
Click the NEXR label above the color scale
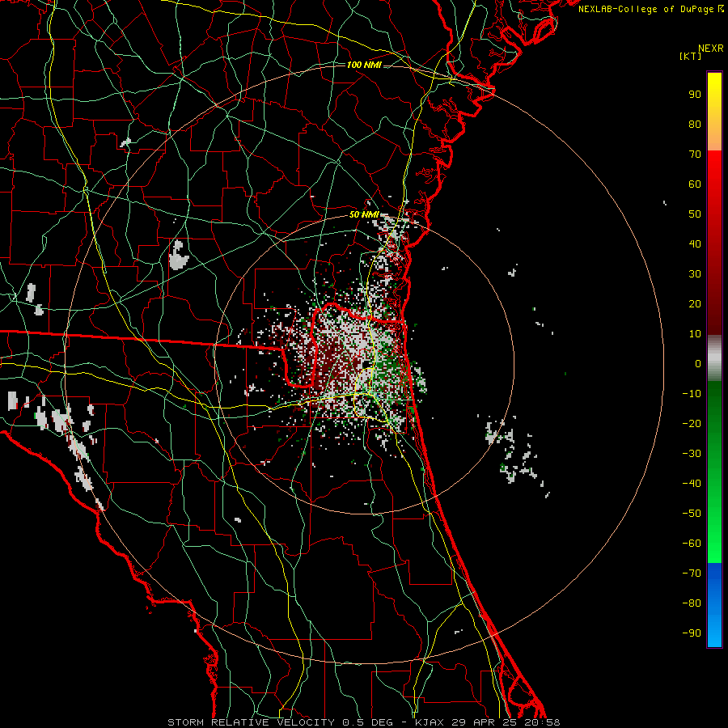point(710,49)
